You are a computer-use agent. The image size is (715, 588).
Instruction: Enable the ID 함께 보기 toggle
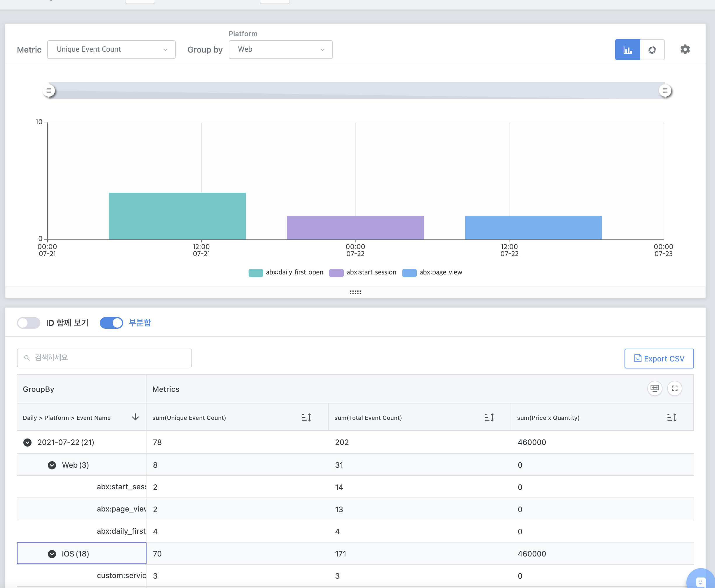(x=29, y=323)
